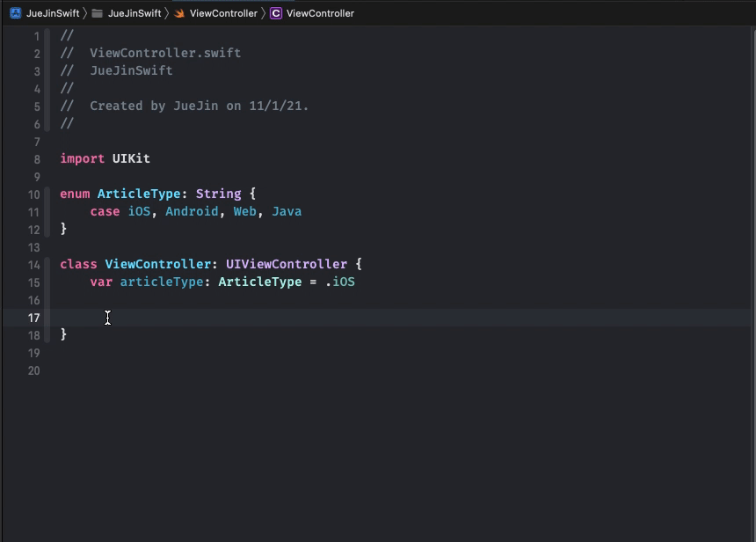The image size is (756, 542).
Task: Click the String raw value type
Action: tap(218, 194)
